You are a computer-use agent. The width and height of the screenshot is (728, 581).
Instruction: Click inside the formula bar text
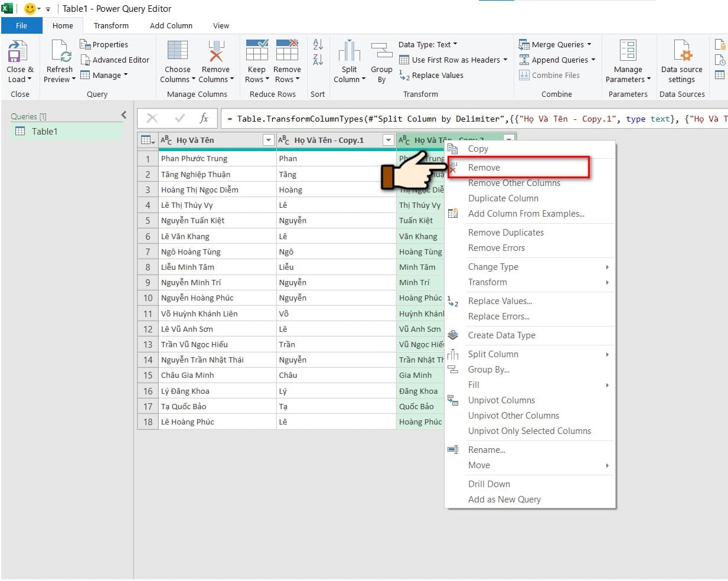[x=476, y=119]
